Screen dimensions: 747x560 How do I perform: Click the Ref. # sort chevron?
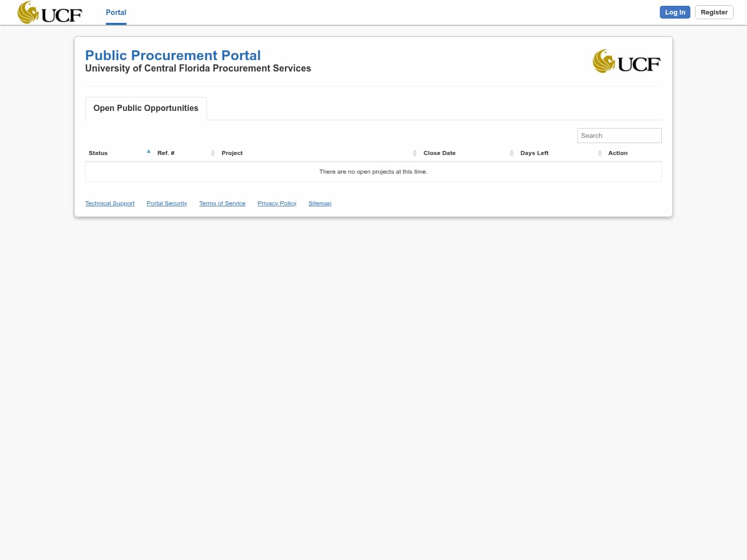213,153
